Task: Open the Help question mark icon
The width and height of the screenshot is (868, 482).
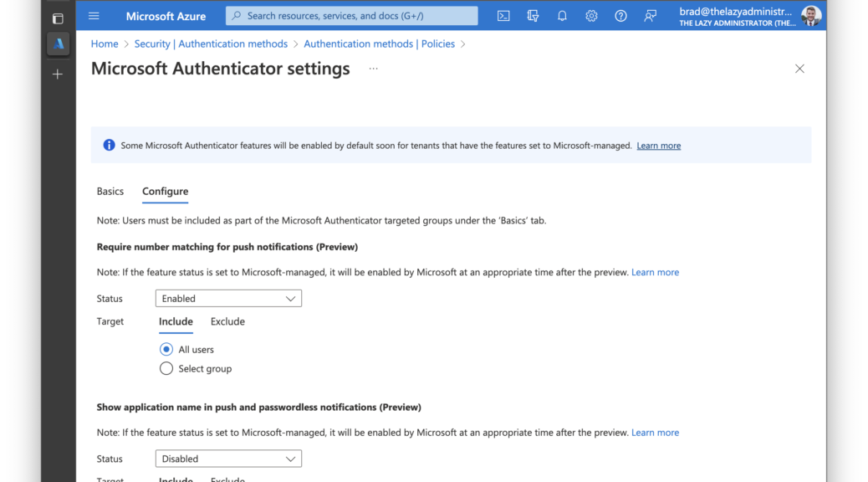Action: click(x=620, y=16)
